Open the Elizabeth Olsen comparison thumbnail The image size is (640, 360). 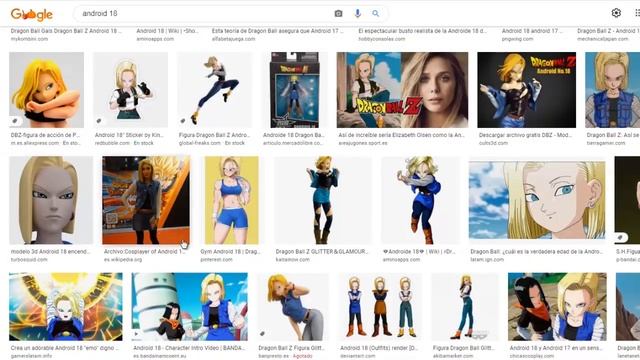coord(402,90)
